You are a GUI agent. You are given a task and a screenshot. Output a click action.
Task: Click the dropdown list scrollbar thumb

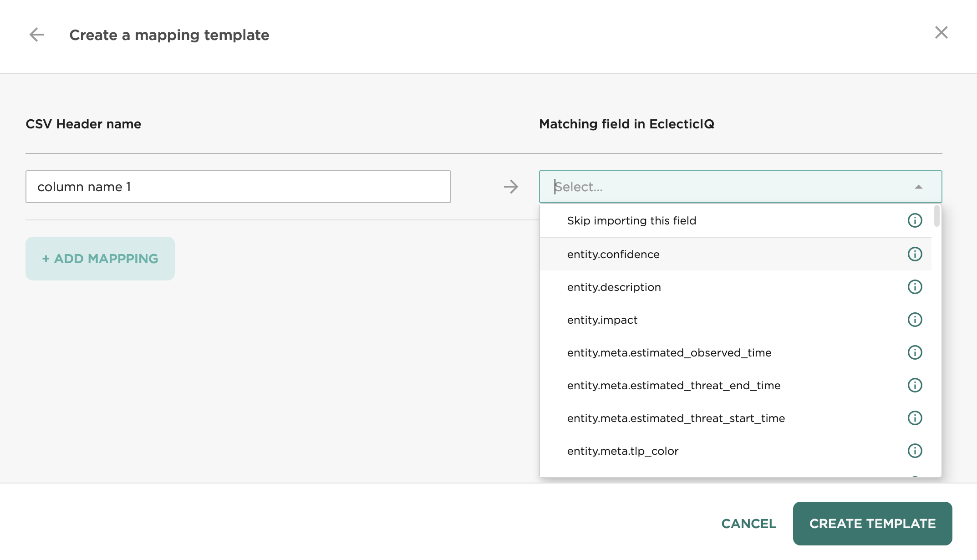click(936, 216)
